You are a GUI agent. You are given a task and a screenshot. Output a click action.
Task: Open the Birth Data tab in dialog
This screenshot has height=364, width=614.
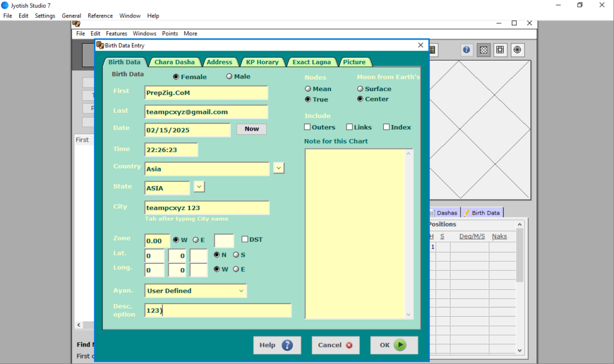125,62
